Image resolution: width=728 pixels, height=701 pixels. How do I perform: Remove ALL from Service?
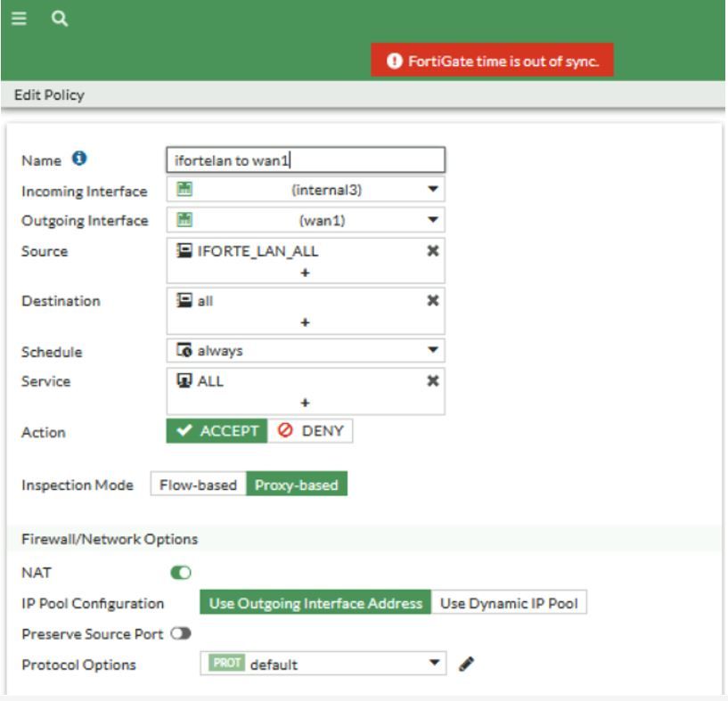click(x=433, y=381)
